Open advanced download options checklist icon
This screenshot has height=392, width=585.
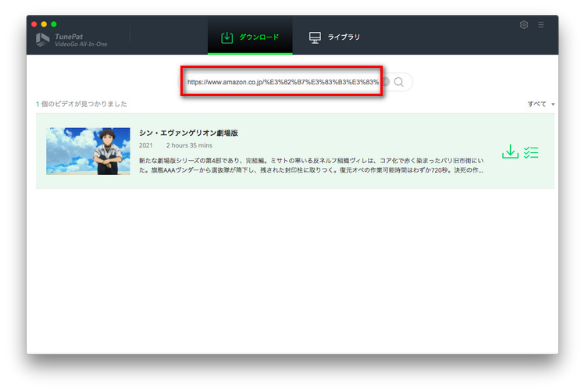coord(531,152)
